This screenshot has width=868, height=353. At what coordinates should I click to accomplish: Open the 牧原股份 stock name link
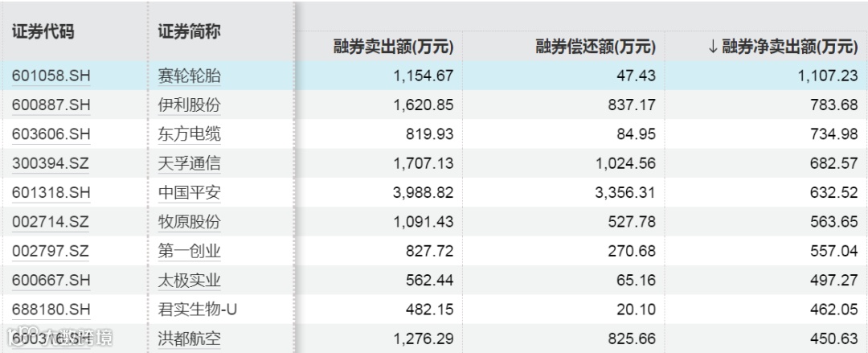click(x=190, y=222)
